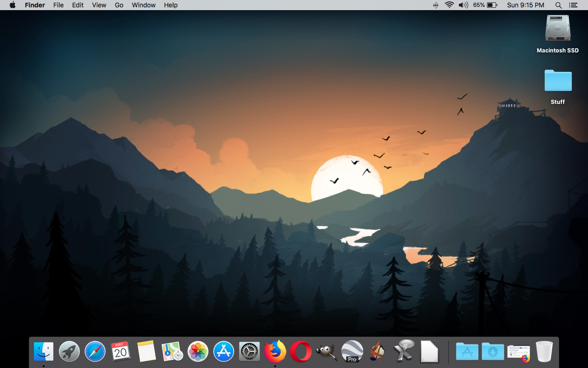Image resolution: width=588 pixels, height=368 pixels.
Task: Open Downloads folder stack in Dock
Action: pyautogui.click(x=493, y=352)
